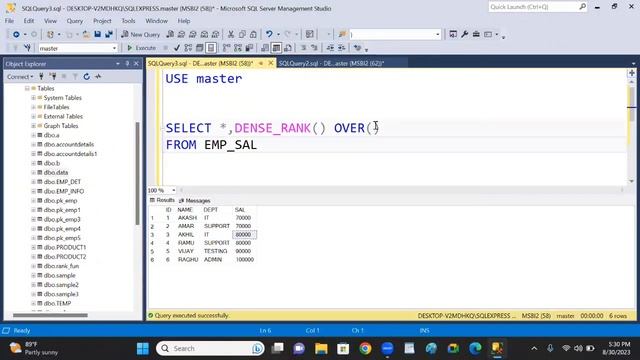Toggle IntelliSense Enabled
Image resolution: width=640 pixels, height=360 pixels.
tap(211, 48)
